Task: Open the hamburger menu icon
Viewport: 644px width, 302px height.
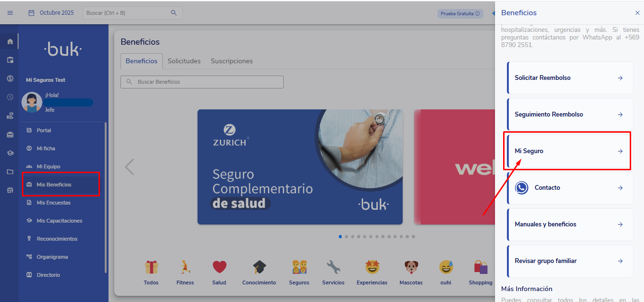Action: point(10,13)
